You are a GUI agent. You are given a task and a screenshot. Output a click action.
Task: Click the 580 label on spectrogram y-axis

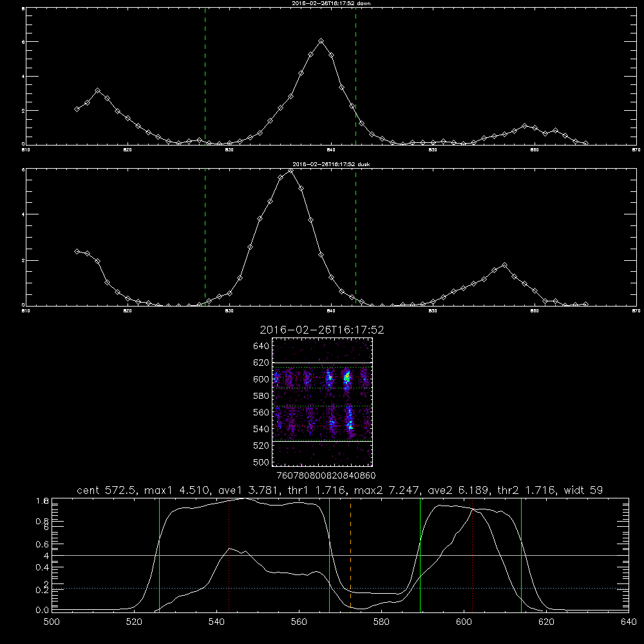[x=261, y=396]
